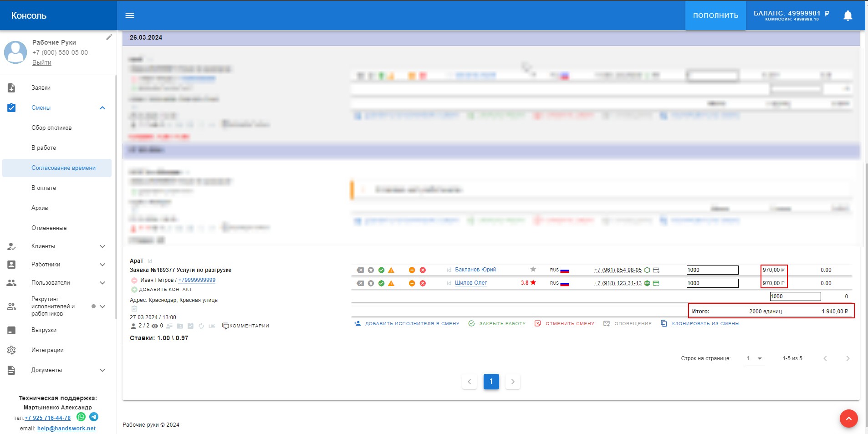Open worker profile Бакланов Юрий
Image resolution: width=868 pixels, height=434 pixels.
475,270
